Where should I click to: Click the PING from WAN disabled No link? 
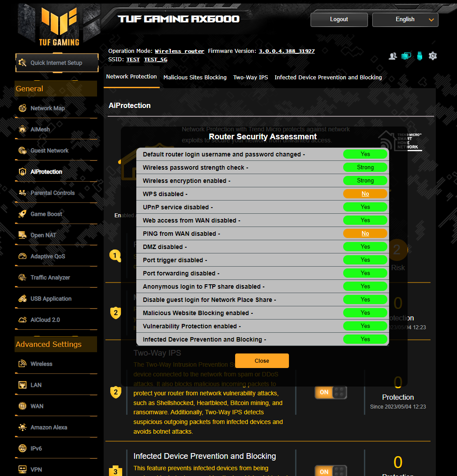(365, 234)
